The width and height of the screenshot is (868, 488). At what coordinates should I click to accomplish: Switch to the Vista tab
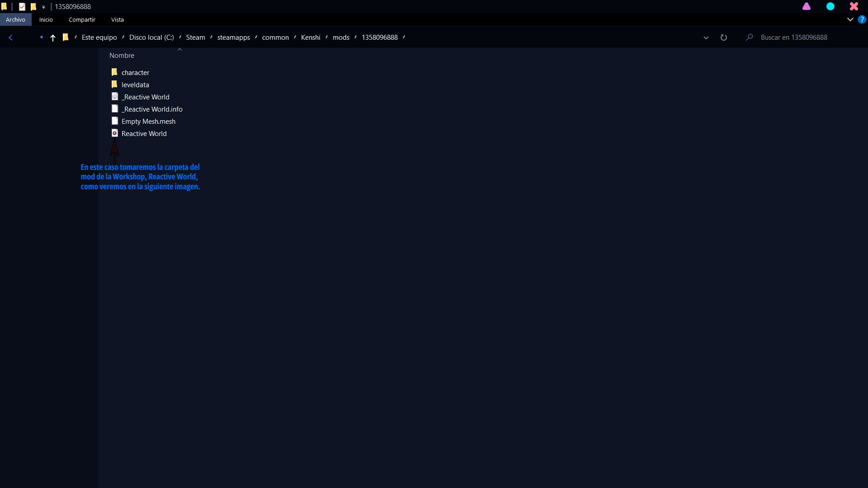(117, 19)
